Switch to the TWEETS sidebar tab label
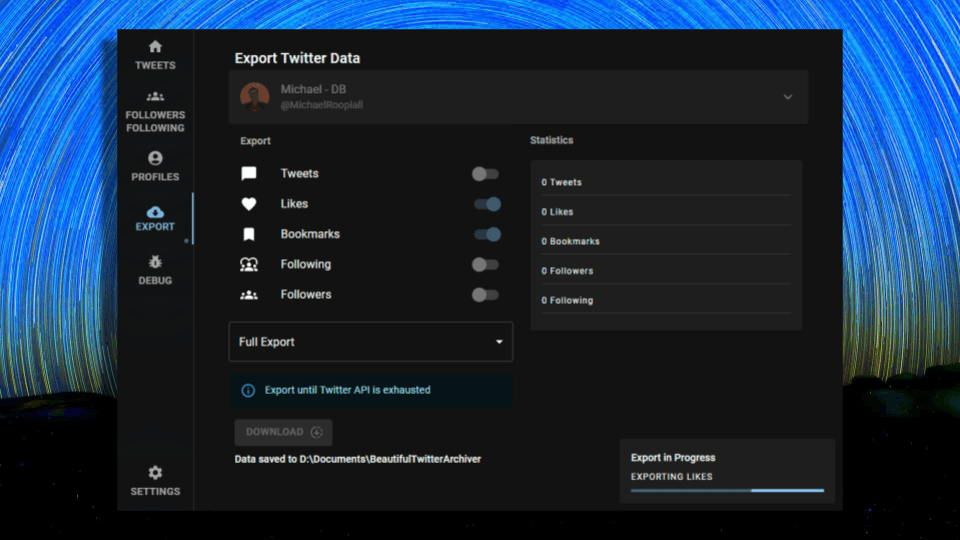This screenshot has height=540, width=960. point(155,66)
